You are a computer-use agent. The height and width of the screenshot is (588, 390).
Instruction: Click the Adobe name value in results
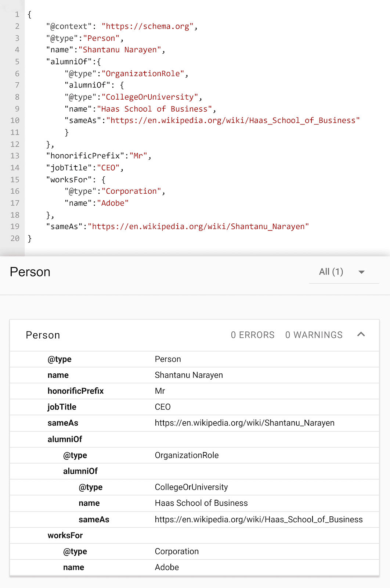pyautogui.click(x=167, y=567)
